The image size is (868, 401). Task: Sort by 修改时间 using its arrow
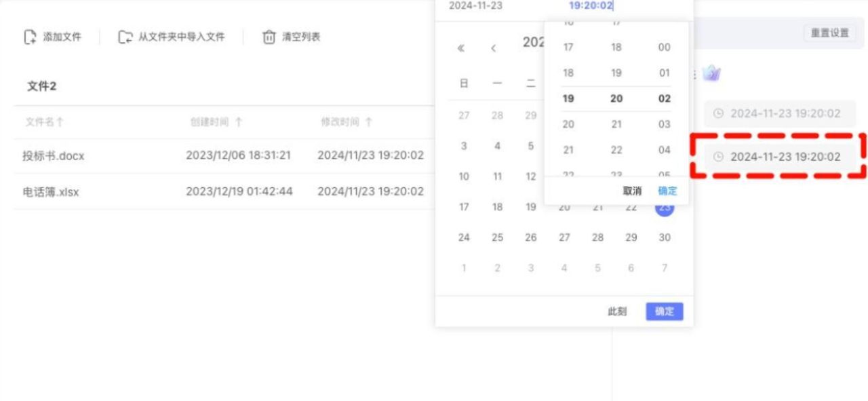(369, 122)
